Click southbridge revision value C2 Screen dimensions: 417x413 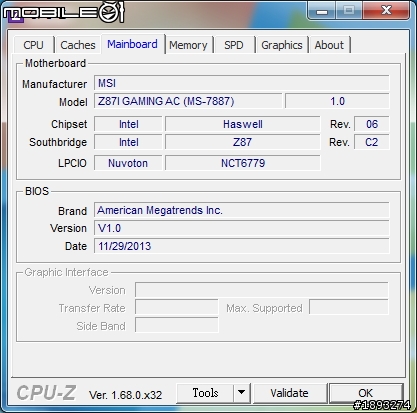point(372,142)
